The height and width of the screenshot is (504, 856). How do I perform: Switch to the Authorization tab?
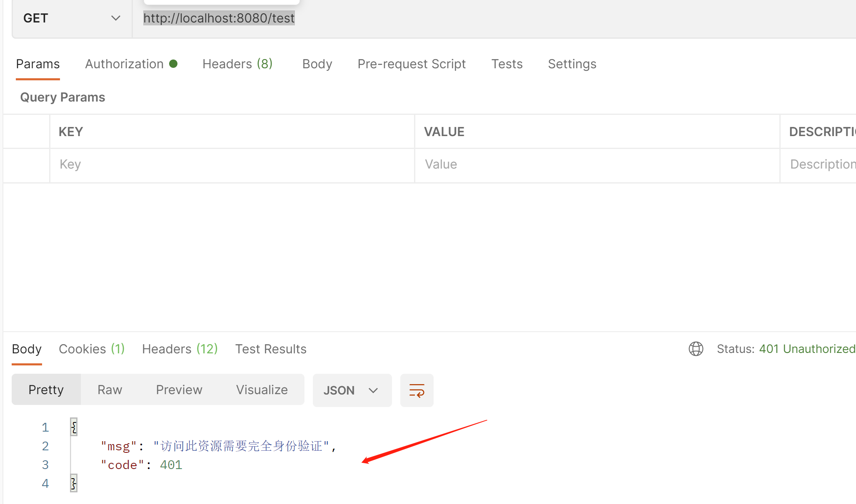(124, 64)
